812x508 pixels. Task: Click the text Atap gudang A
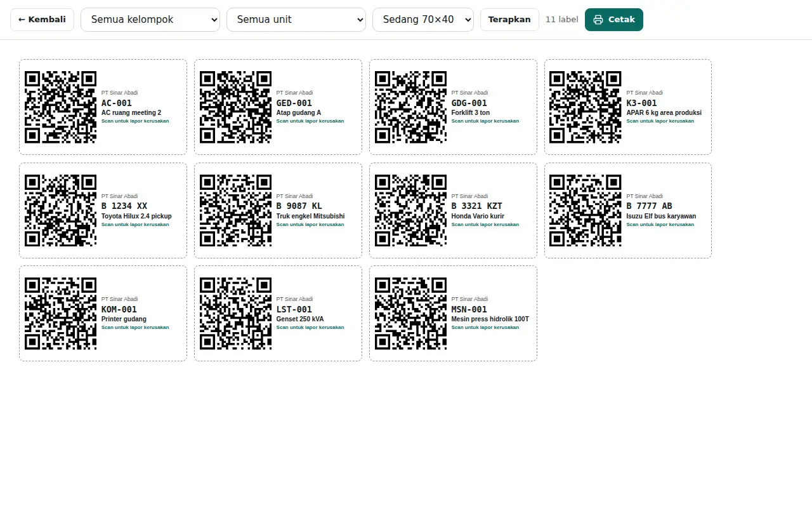click(299, 113)
